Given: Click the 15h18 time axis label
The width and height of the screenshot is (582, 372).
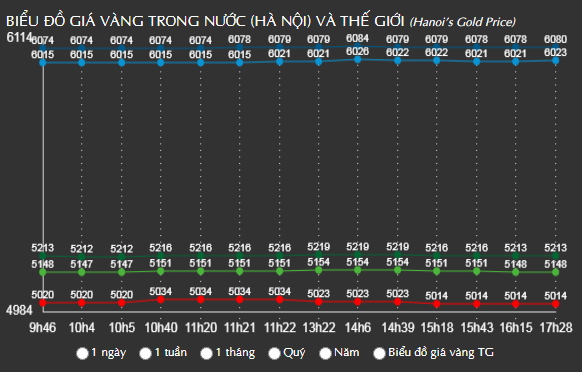Looking at the screenshot, I should 437,327.
